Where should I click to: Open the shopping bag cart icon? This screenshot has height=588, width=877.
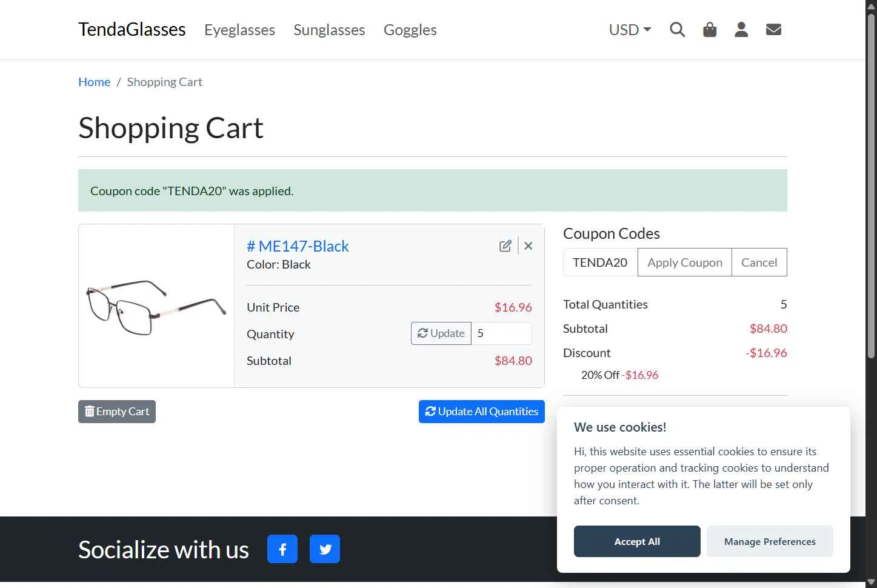click(710, 30)
